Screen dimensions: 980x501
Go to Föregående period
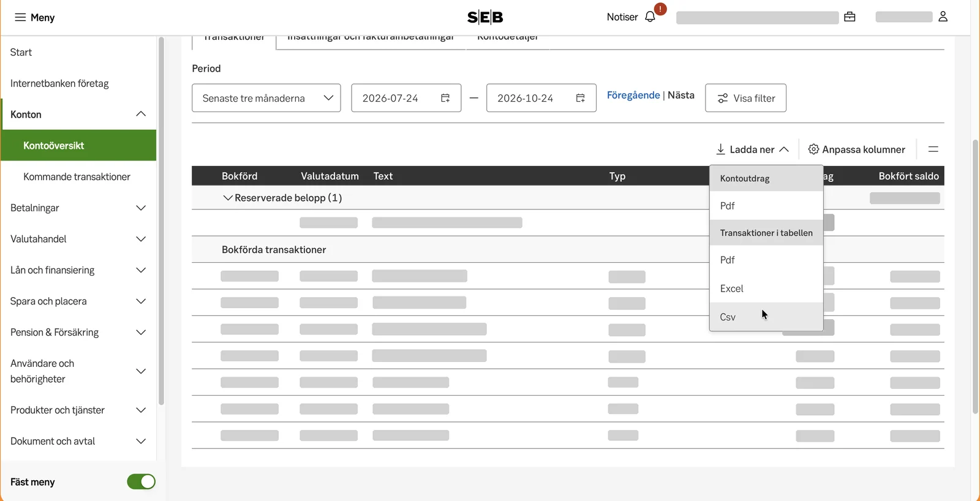[x=633, y=95]
